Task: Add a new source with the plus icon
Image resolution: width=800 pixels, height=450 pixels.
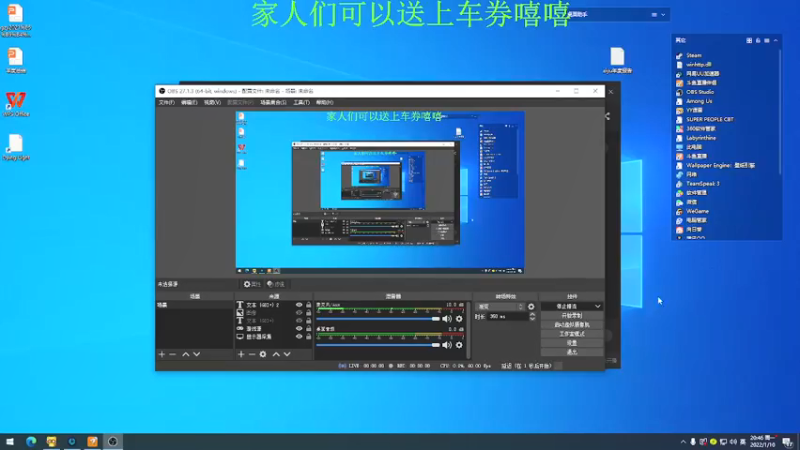Action: (241, 354)
